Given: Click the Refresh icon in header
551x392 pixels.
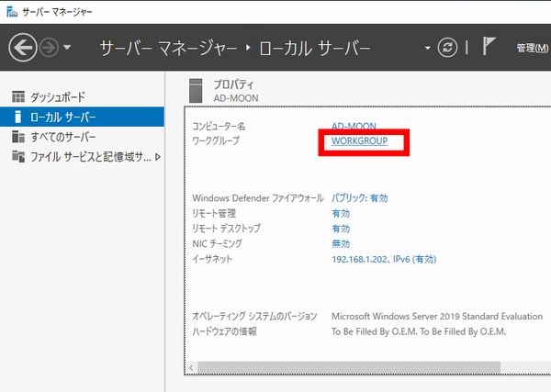Looking at the screenshot, I should [447, 48].
